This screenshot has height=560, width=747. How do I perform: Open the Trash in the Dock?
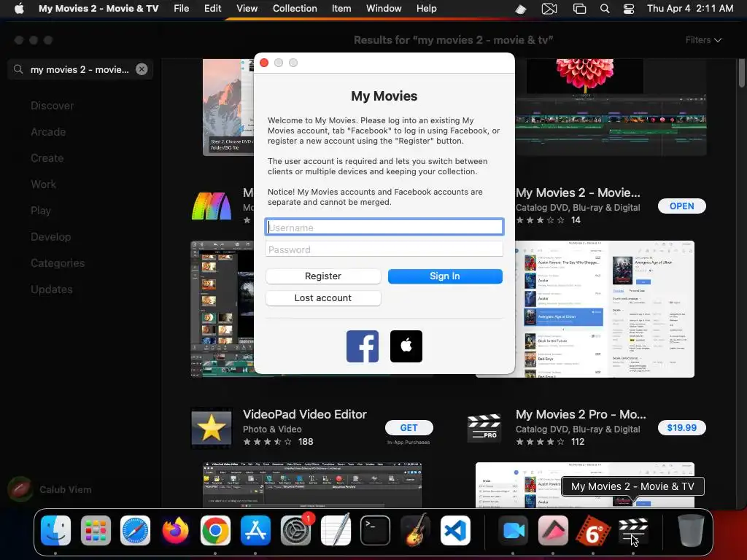tap(690, 530)
